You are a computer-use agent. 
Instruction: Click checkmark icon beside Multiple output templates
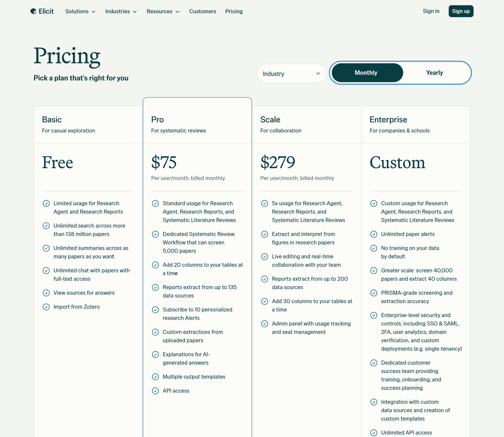[155, 377]
